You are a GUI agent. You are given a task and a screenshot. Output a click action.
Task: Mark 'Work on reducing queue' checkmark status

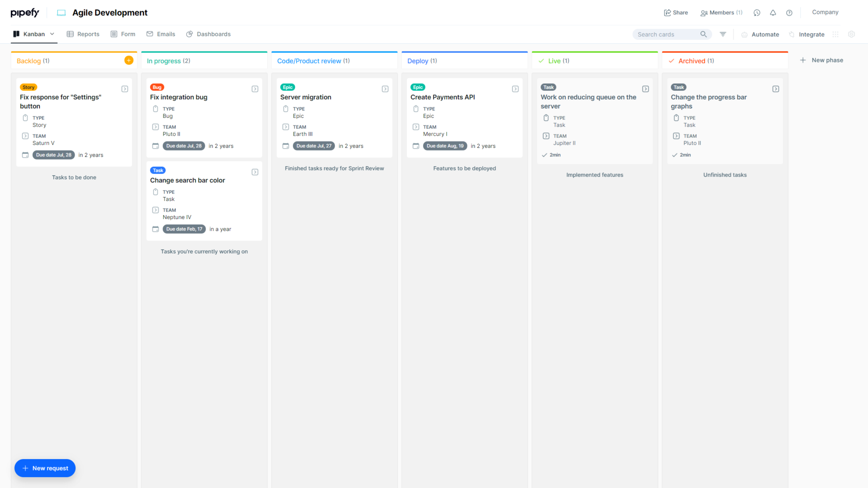[x=545, y=155]
